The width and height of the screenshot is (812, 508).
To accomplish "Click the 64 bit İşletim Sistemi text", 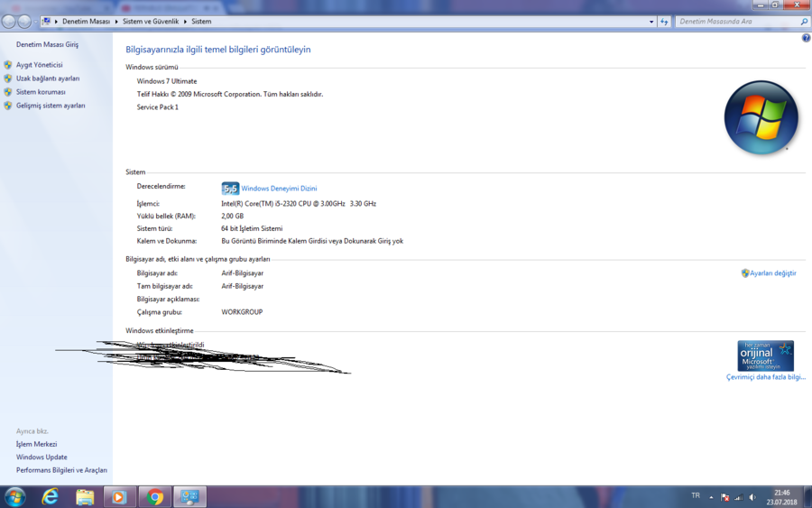I will coord(253,228).
